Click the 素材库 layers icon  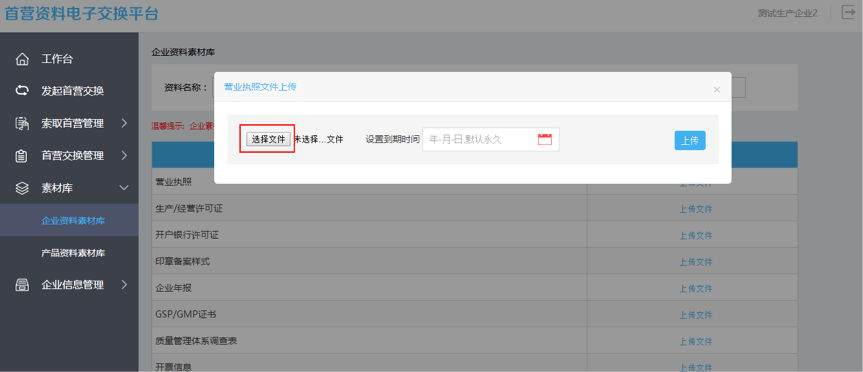point(21,188)
